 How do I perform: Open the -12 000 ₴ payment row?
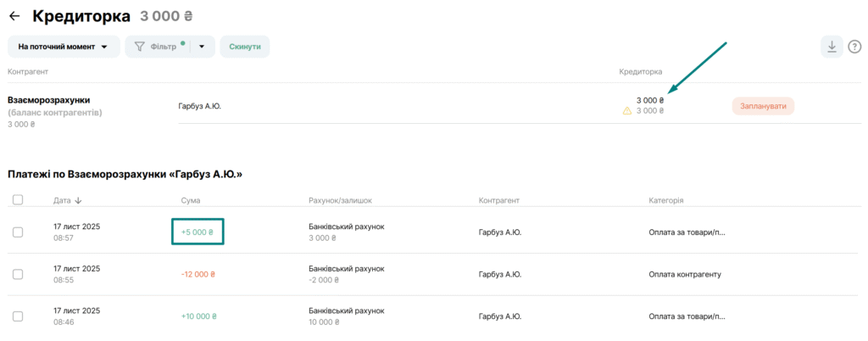[198, 274]
